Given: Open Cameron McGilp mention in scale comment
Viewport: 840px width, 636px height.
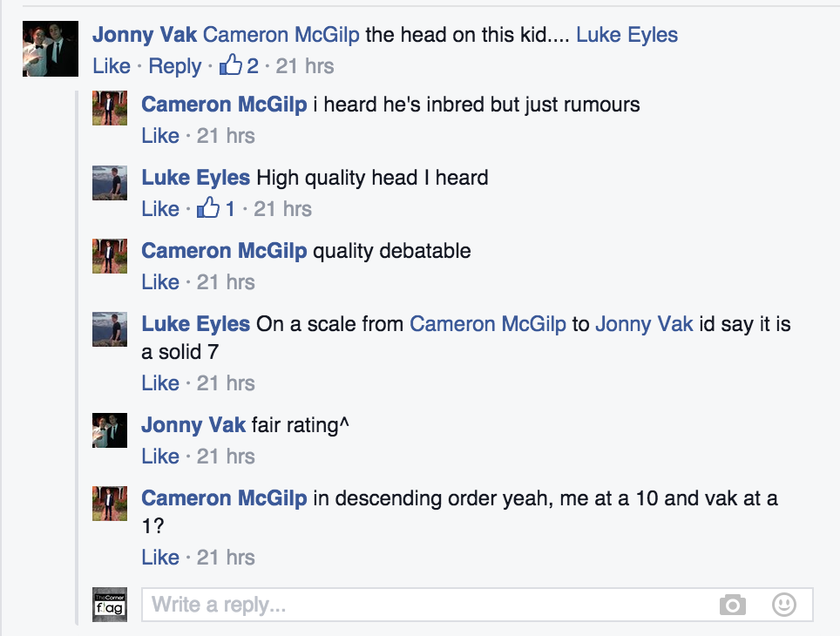Looking at the screenshot, I should point(487,325).
